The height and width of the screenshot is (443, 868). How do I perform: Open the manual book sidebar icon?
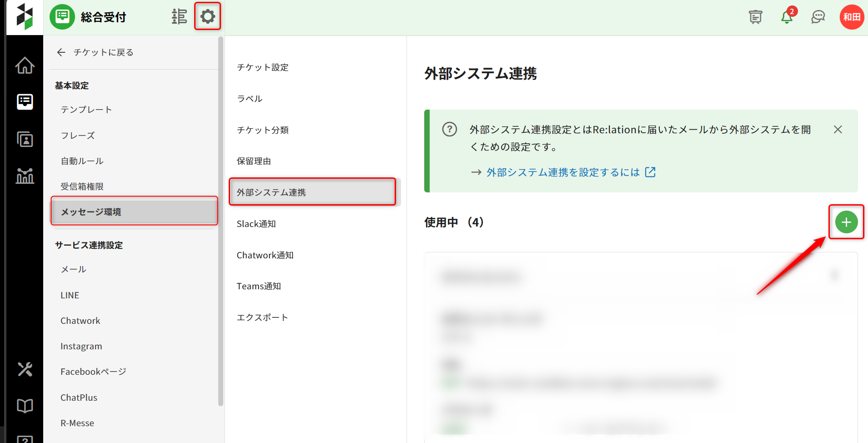25,406
